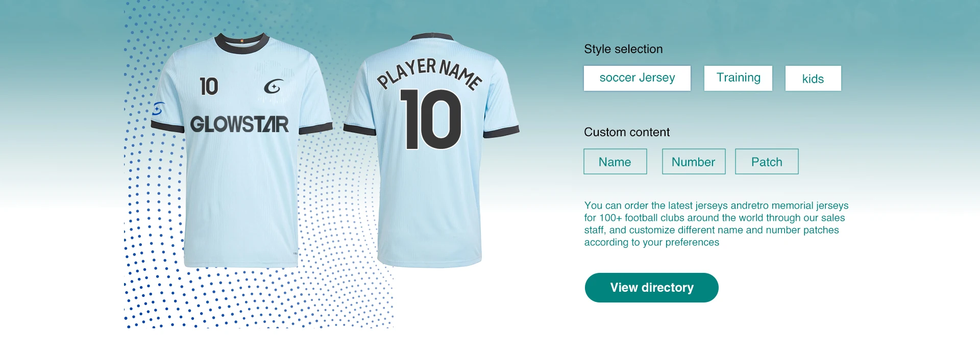Image resolution: width=980 pixels, height=355 pixels.
Task: Click the jersey ordering description paragraph
Action: point(716,224)
